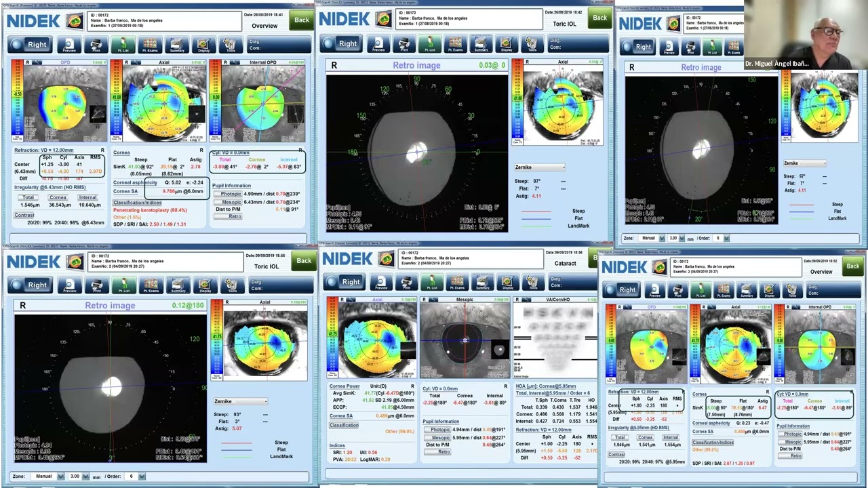Image resolution: width=868 pixels, height=488 pixels.
Task: Open Tools in Overview window dated 09/09/2019
Action: click(792, 290)
